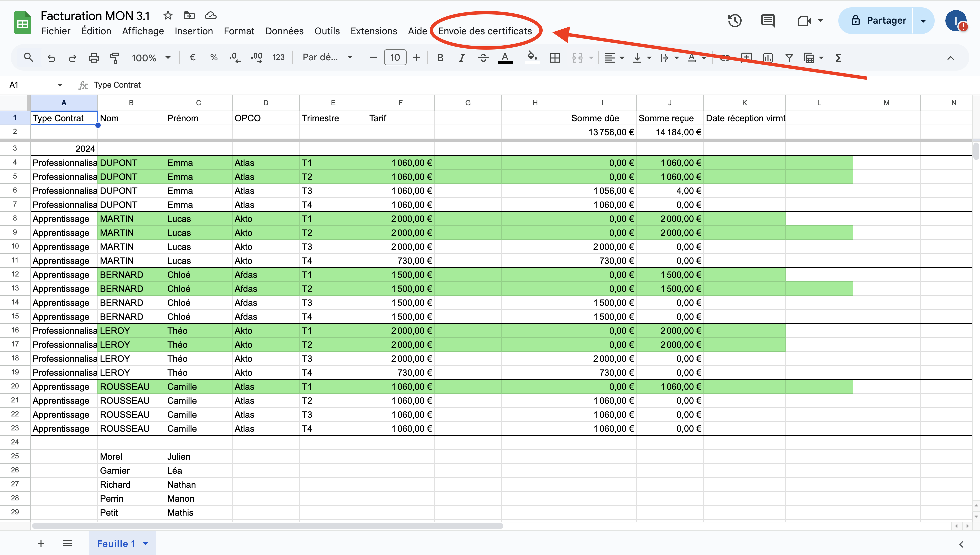Open the comments icon
The image size is (980, 555).
click(767, 21)
